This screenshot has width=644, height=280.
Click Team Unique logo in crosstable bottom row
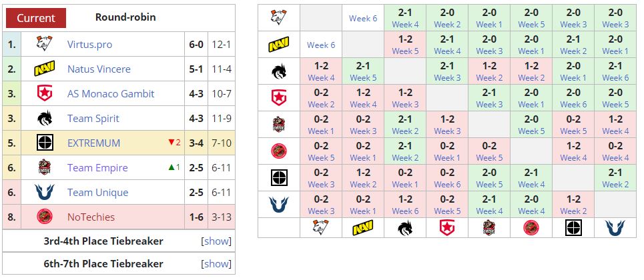click(x=613, y=228)
